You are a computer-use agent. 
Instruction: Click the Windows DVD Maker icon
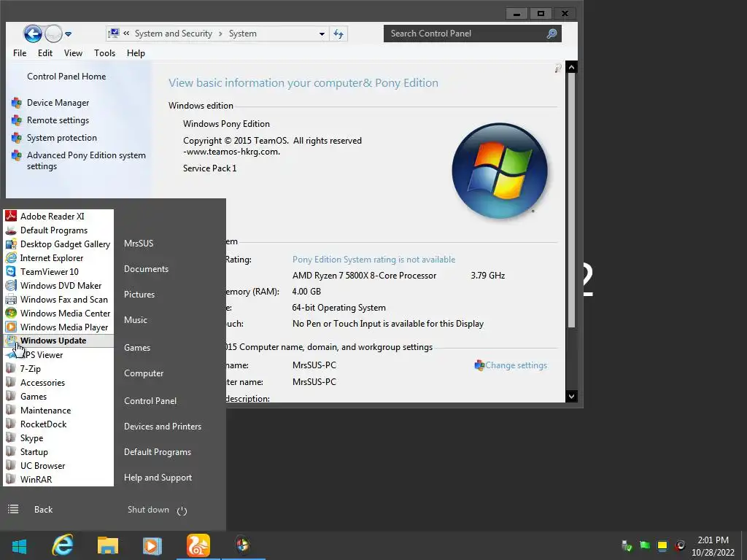click(11, 286)
